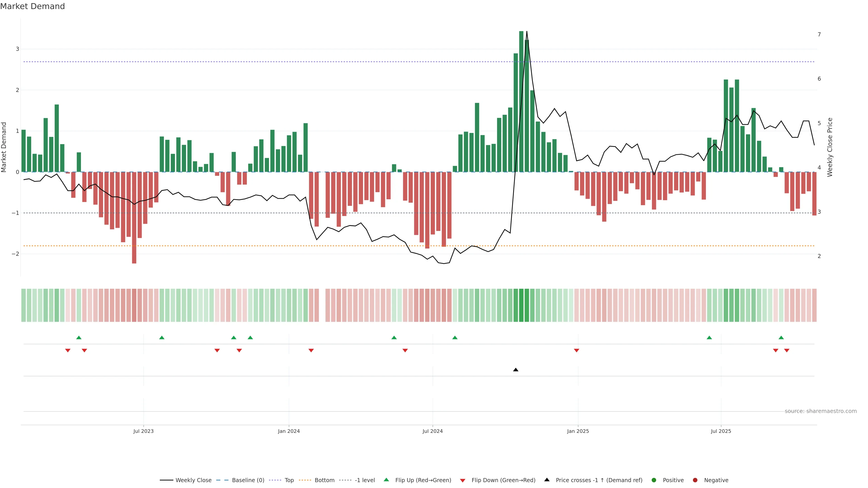Click the tallest green demand bar
The width and height of the screenshot is (868, 488).
tap(521, 101)
